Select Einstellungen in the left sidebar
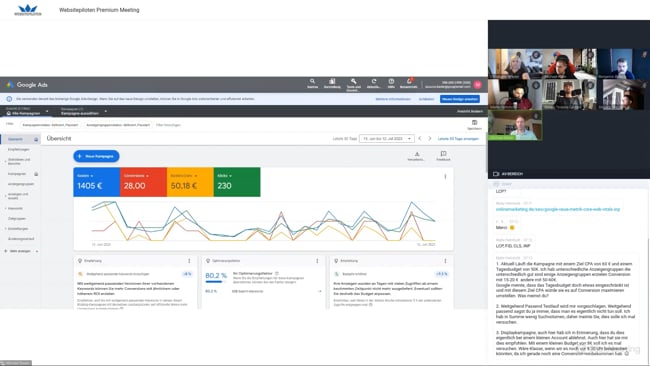This screenshot has width=650, height=366. pyautogui.click(x=18, y=229)
